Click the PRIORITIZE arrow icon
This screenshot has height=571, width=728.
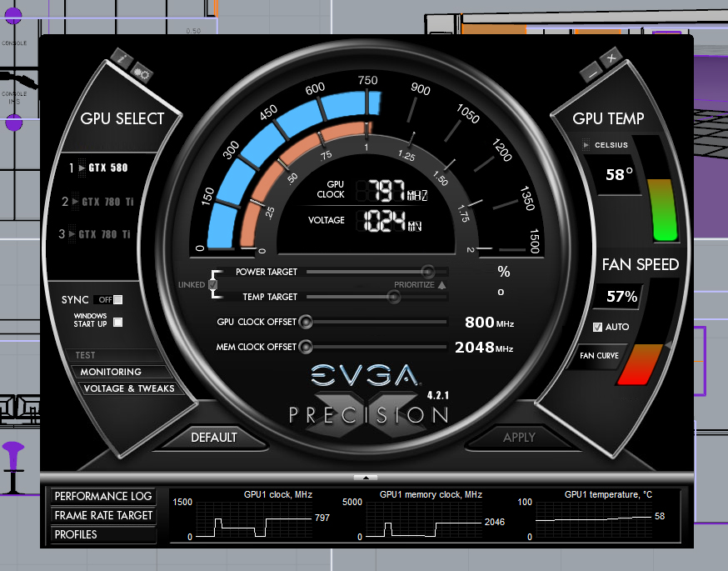click(442, 285)
